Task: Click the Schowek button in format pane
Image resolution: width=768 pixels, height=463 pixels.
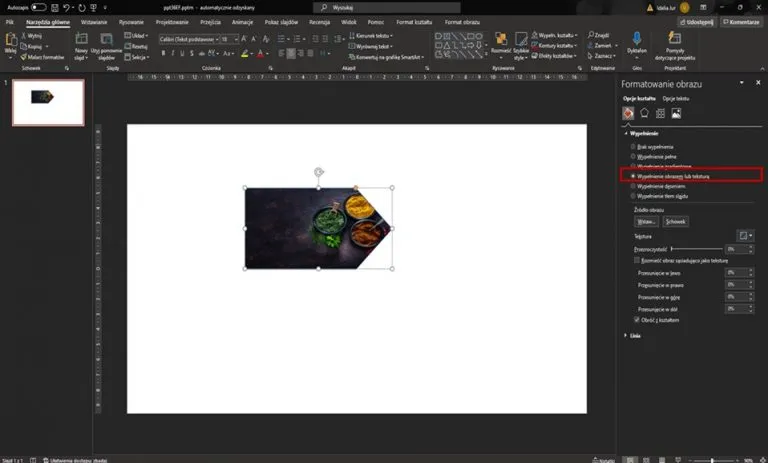Action: pyautogui.click(x=676, y=221)
